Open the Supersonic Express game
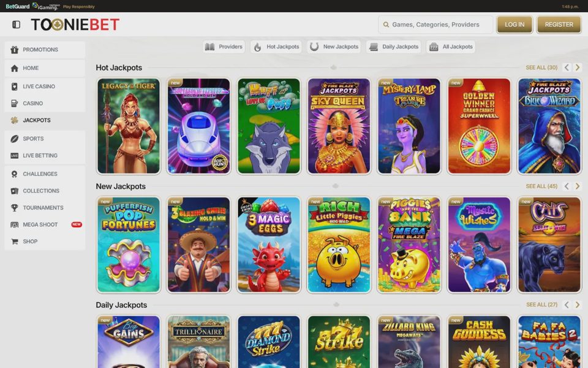Viewport: 588px width, 368px height. (x=198, y=126)
